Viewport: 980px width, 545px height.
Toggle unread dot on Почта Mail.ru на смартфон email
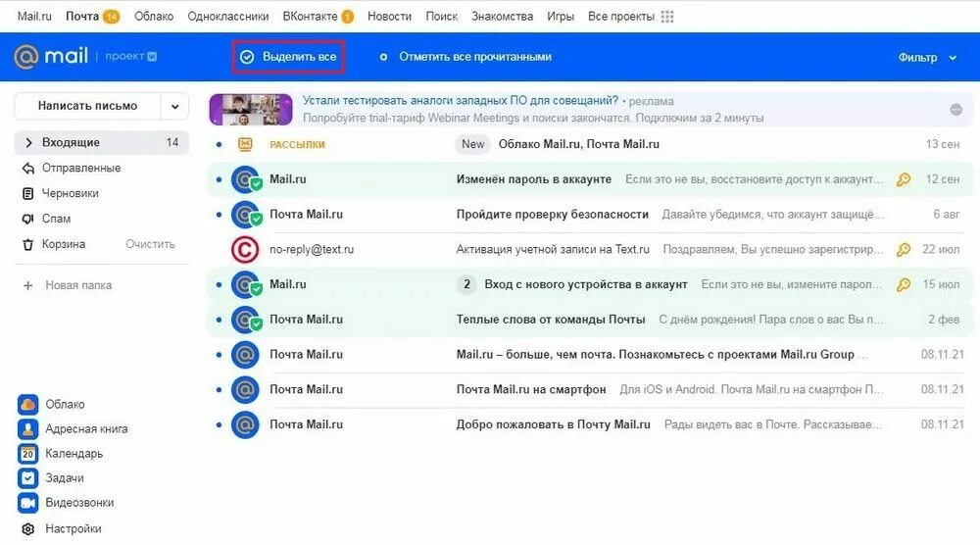pyautogui.click(x=219, y=389)
